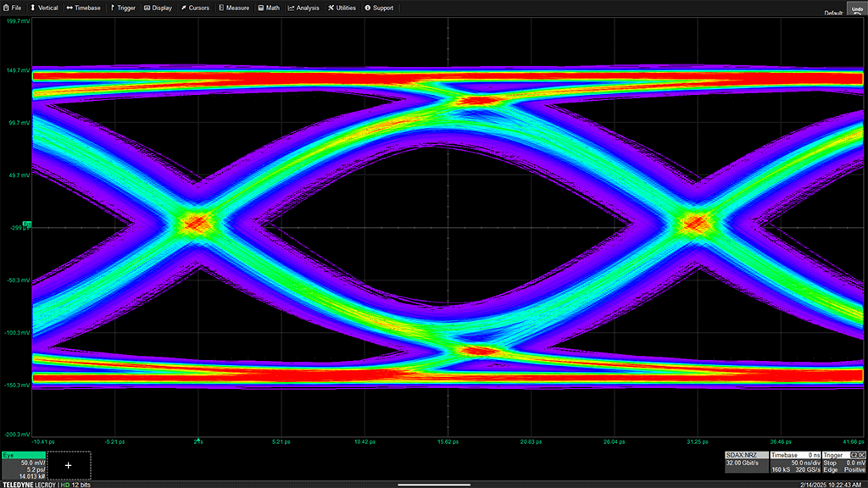The height and width of the screenshot is (488, 868).
Task: Click the Analysis chart icon in menu bar
Action: coord(292,8)
